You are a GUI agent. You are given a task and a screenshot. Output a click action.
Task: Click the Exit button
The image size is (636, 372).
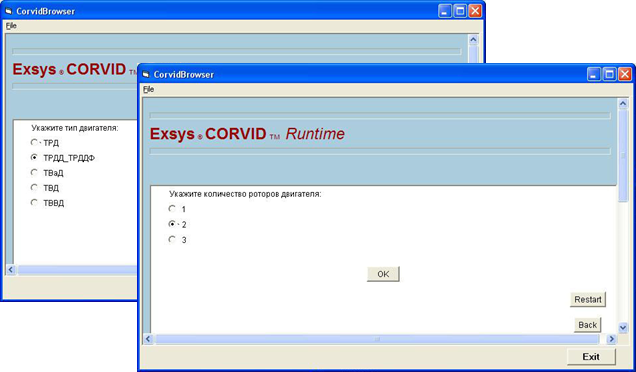coord(591,357)
